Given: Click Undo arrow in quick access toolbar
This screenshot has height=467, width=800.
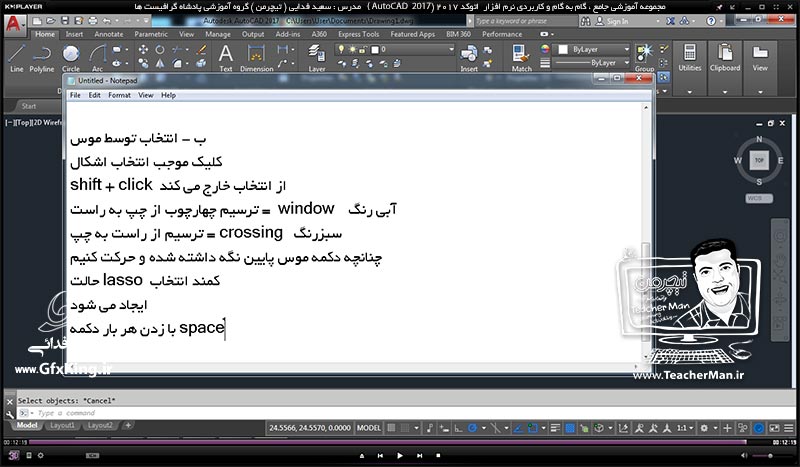Looking at the screenshot, I should coord(106,21).
